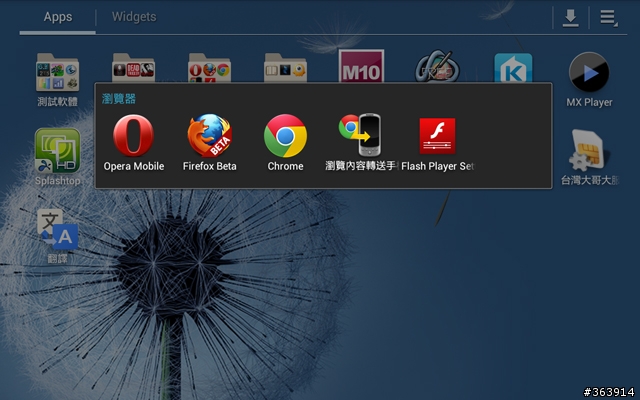
Task: Click the 瀏覽器 folder title
Action: coord(119,99)
